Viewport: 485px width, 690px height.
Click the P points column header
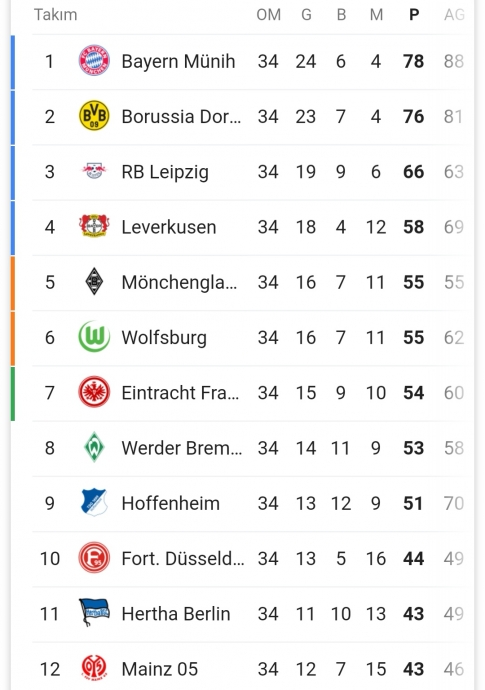click(414, 15)
